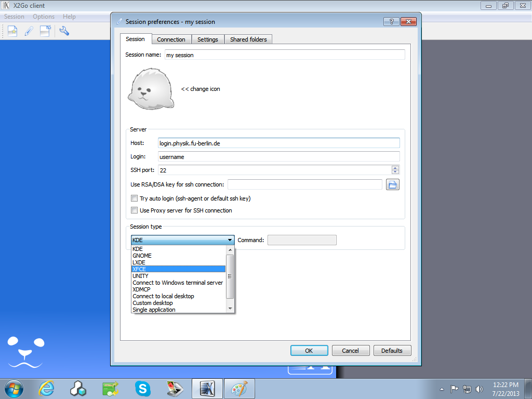Click the wrench settings toolbar icon
Viewport: 532px width, 399px height.
(x=64, y=31)
